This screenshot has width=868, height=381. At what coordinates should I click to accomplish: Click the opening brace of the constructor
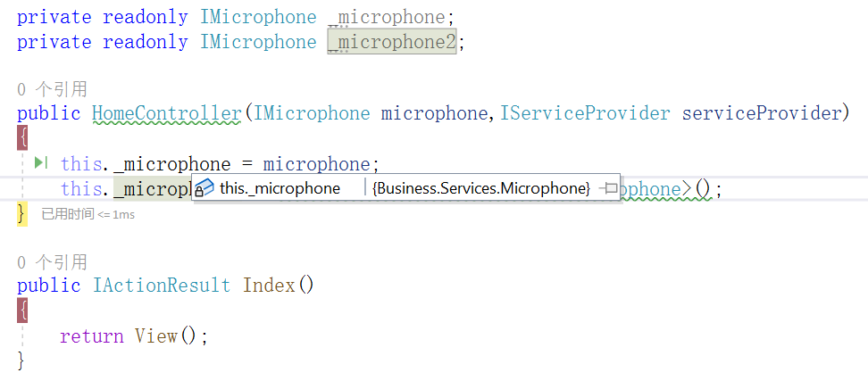[x=22, y=137]
